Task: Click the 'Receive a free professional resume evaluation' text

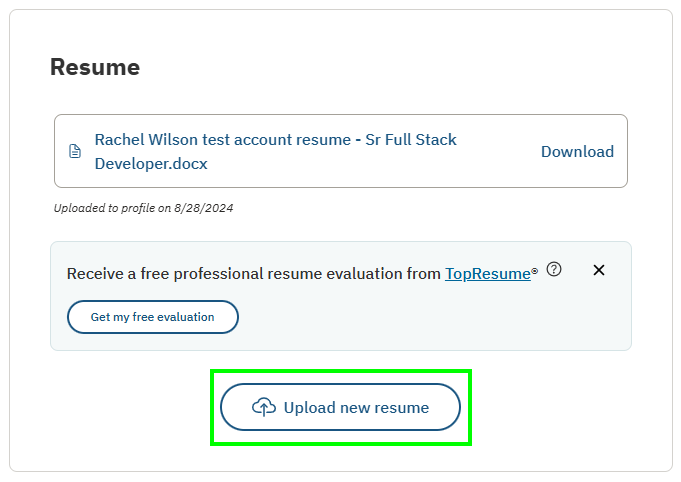Action: pos(253,273)
